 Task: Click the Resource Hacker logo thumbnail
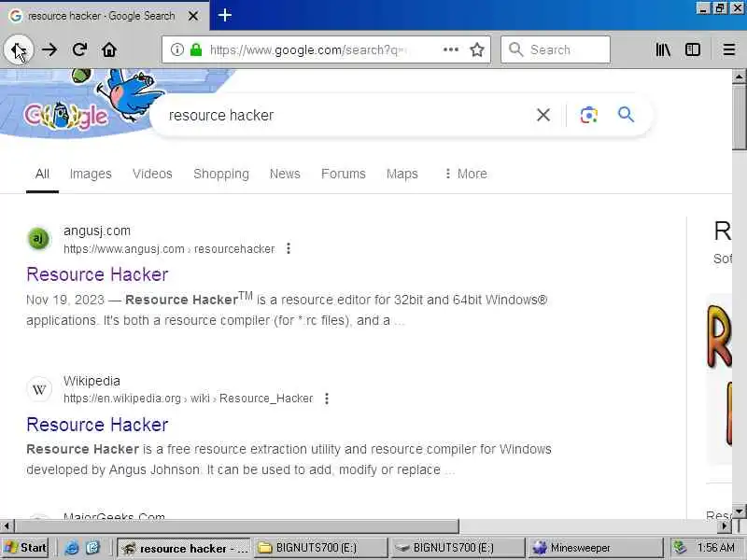click(x=719, y=379)
